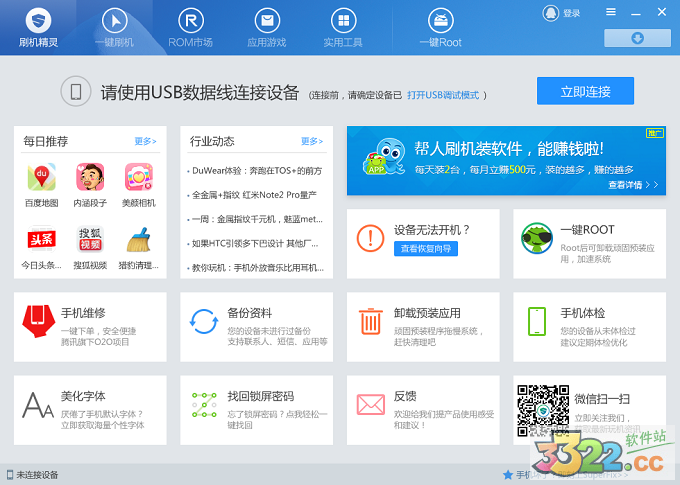
Task: Open the 猎豹清理 broom icon
Action: [139, 239]
